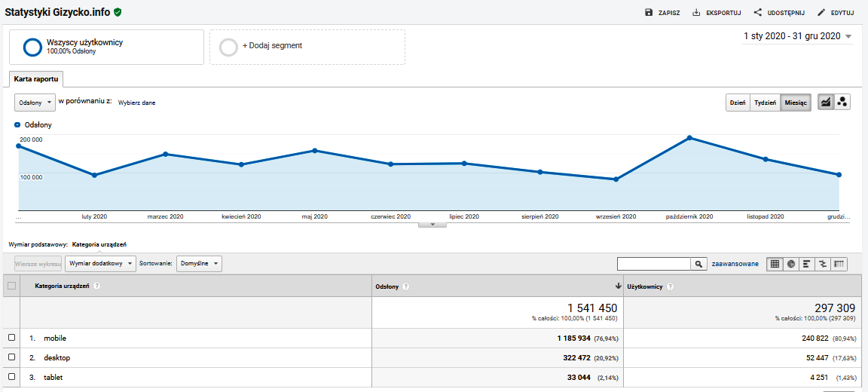Check the mobile row checkbox
The height and width of the screenshot is (392, 868).
[x=11, y=338]
